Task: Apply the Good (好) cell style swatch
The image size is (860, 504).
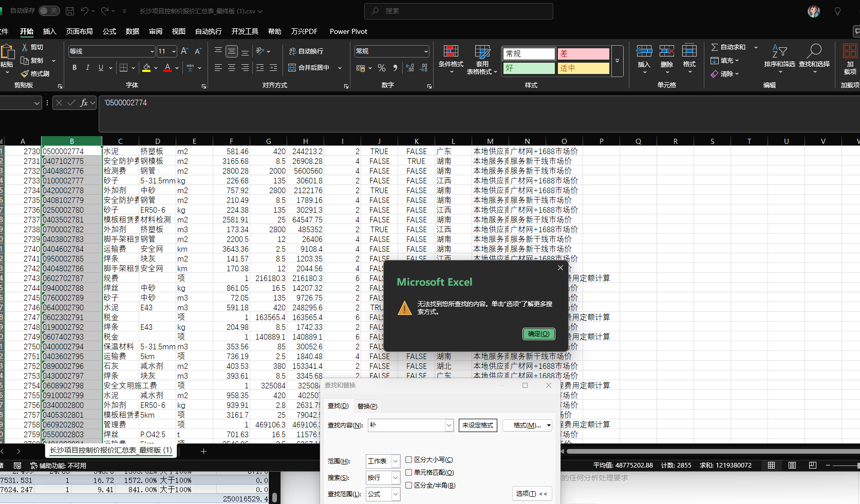Action: 529,68
